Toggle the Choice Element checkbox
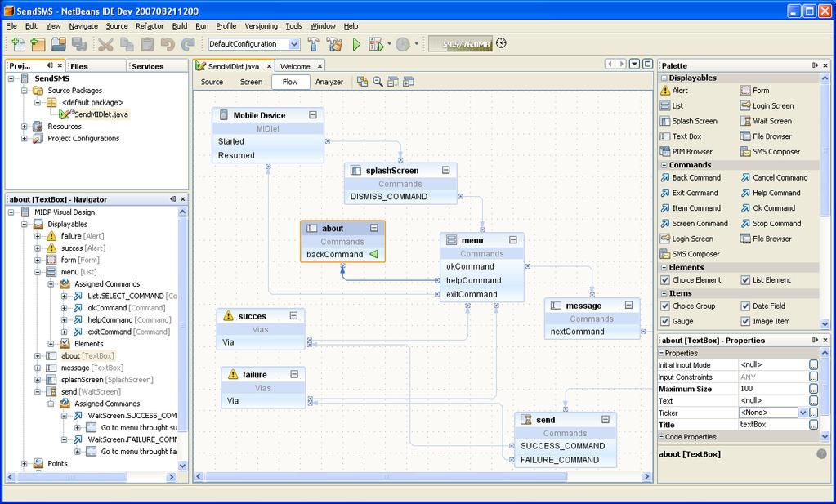The image size is (836, 504). [665, 280]
